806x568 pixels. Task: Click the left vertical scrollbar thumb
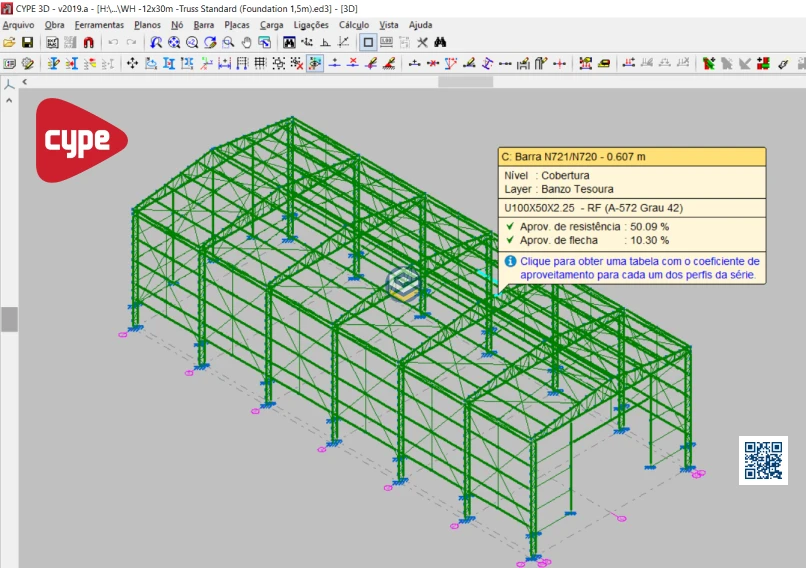(8, 319)
